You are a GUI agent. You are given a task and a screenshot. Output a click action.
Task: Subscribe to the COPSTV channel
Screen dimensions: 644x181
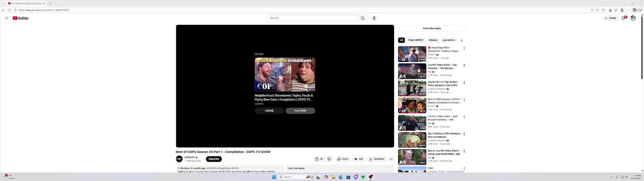(x=214, y=159)
